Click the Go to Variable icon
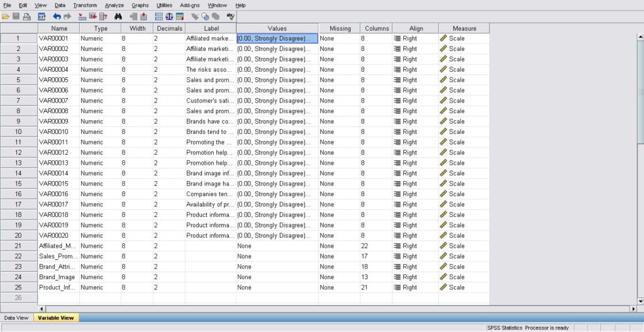 (x=93, y=17)
